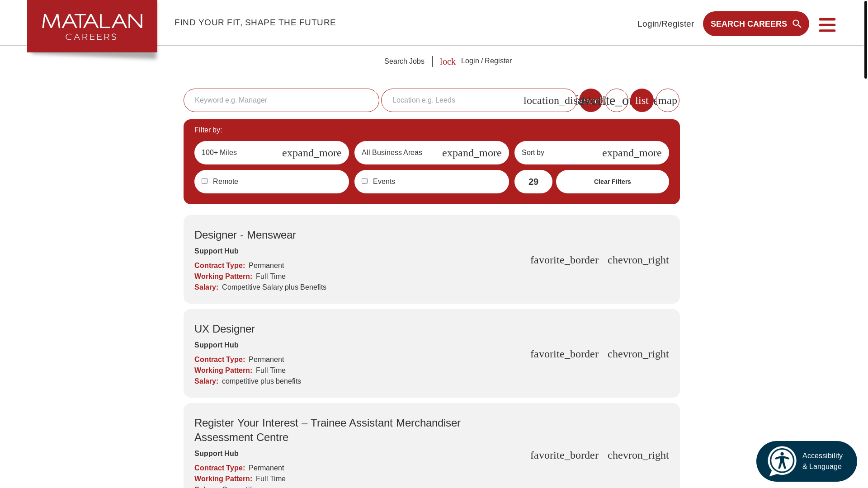Switch to map view
This screenshot has height=488, width=868.
(x=667, y=100)
